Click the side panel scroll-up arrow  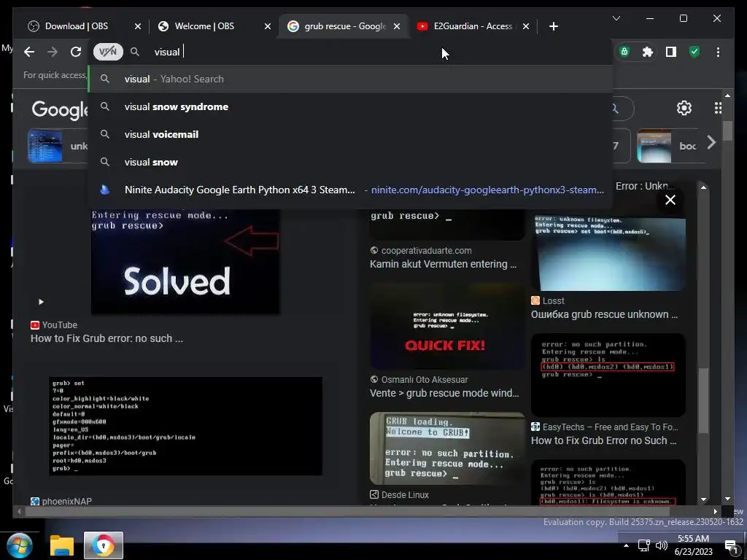click(704, 187)
